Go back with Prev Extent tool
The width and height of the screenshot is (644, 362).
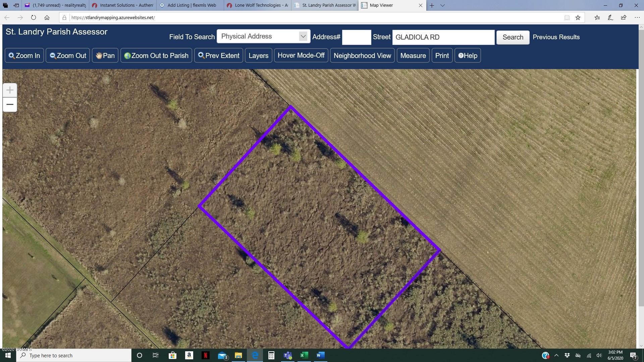[219, 56]
